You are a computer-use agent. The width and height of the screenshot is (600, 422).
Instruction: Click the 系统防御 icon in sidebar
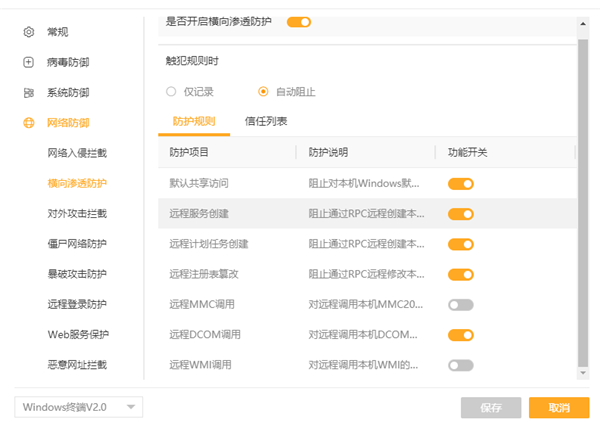pyautogui.click(x=28, y=93)
